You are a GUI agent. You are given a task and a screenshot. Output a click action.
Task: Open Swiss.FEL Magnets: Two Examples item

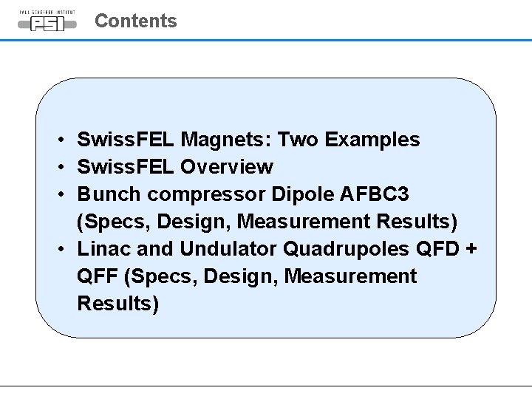coord(248,140)
